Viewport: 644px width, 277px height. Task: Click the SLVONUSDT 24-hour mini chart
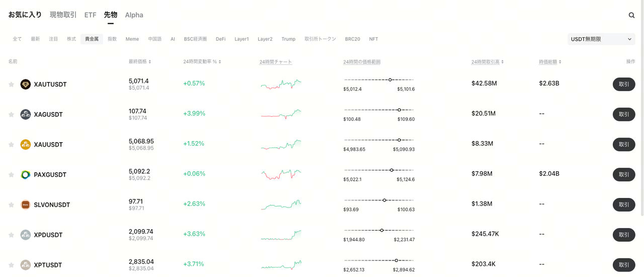281,204
